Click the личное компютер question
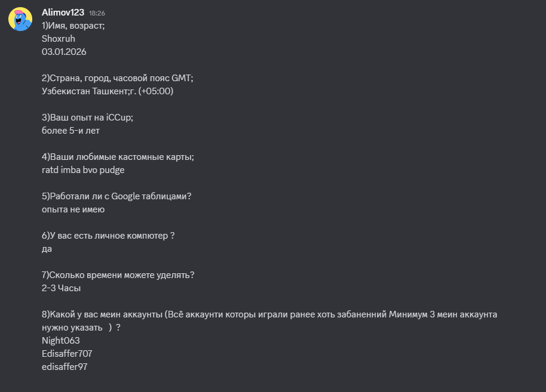The height and width of the screenshot is (392, 546). [x=108, y=236]
